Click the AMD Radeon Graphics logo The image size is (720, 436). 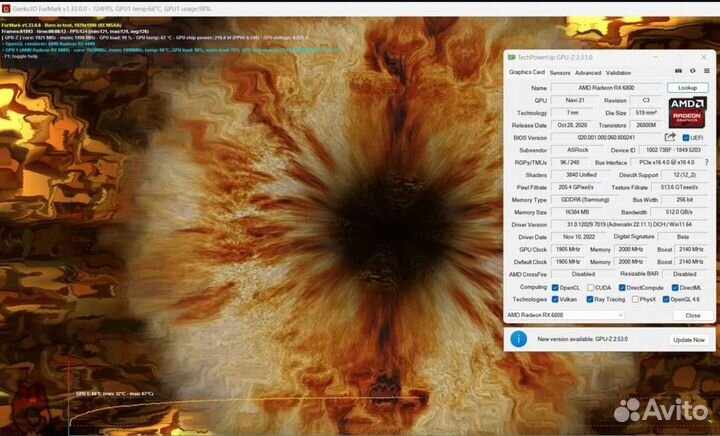(686, 111)
